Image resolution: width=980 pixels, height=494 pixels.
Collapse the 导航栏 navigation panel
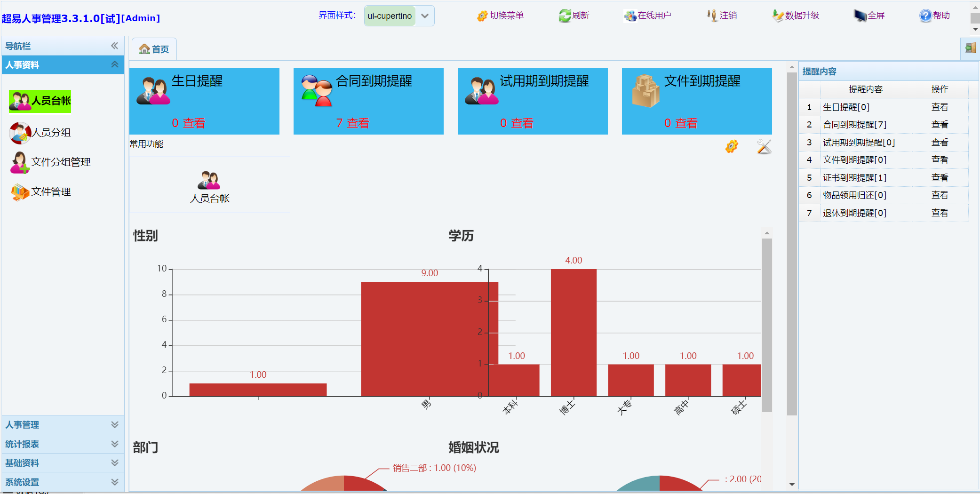(114, 46)
